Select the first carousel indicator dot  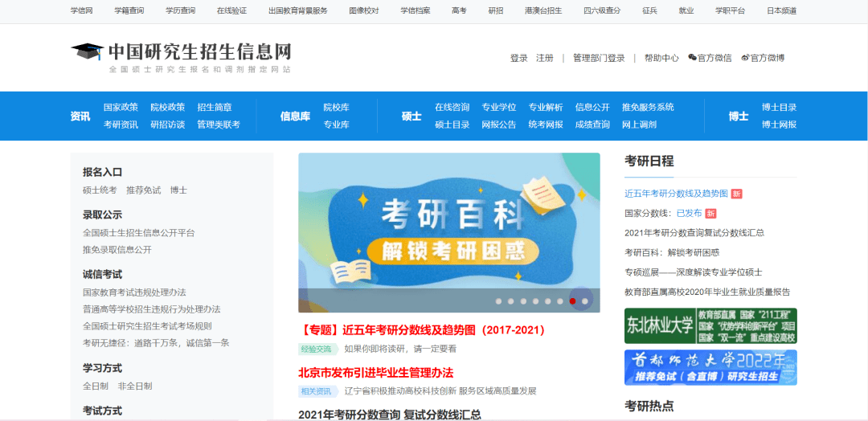(x=498, y=301)
